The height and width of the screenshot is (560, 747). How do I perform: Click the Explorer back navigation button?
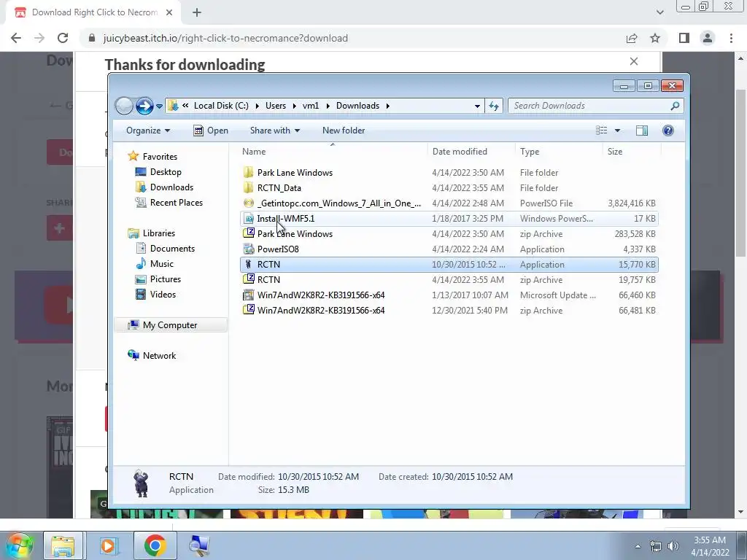124,106
